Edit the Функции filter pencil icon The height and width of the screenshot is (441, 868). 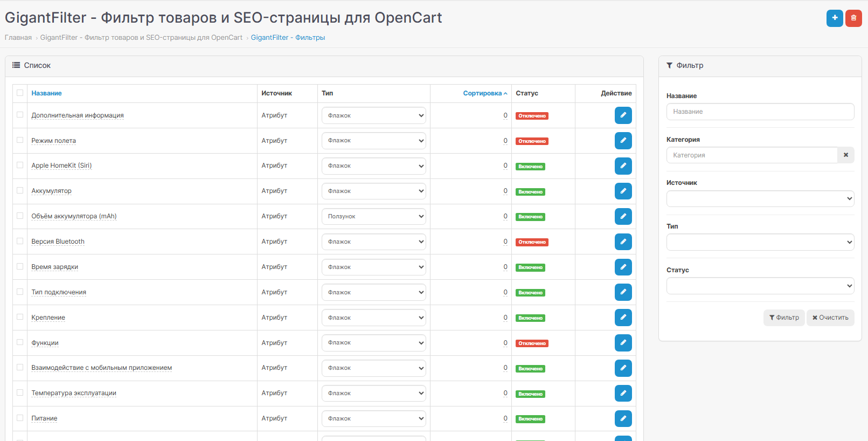click(x=623, y=343)
